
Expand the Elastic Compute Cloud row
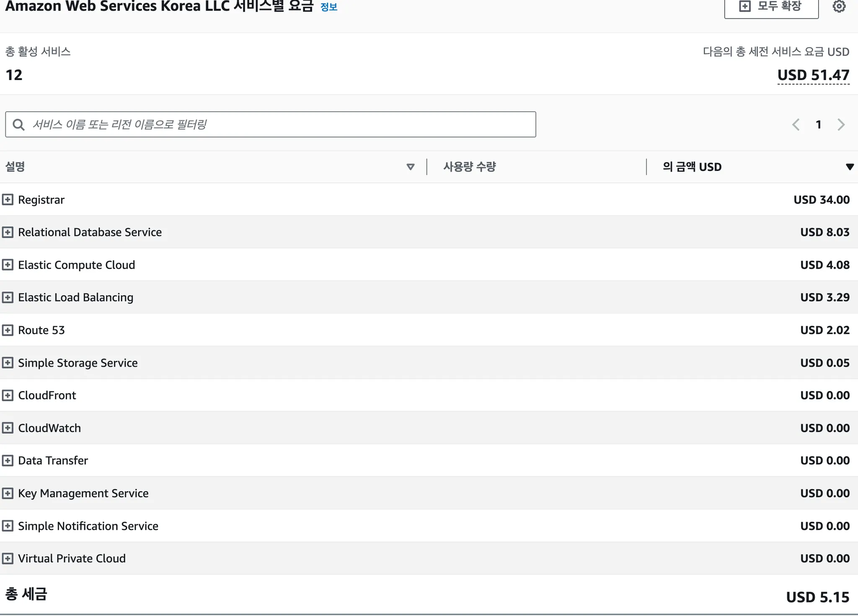point(8,265)
